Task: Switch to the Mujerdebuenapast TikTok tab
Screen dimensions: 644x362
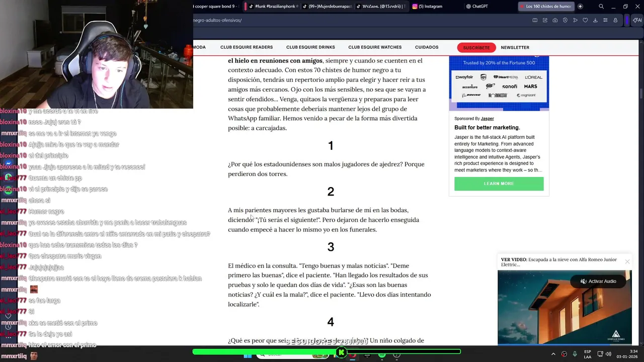Action: tap(326, 7)
